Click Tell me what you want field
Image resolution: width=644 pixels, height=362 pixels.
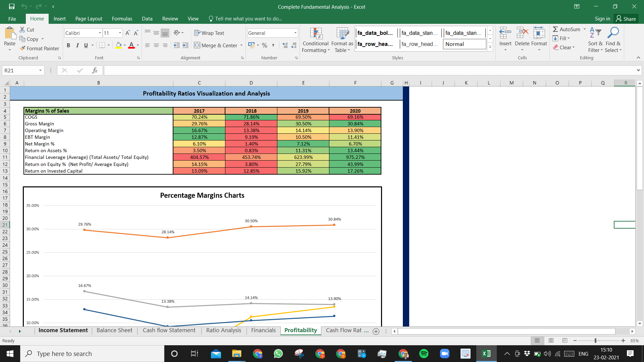(245, 19)
